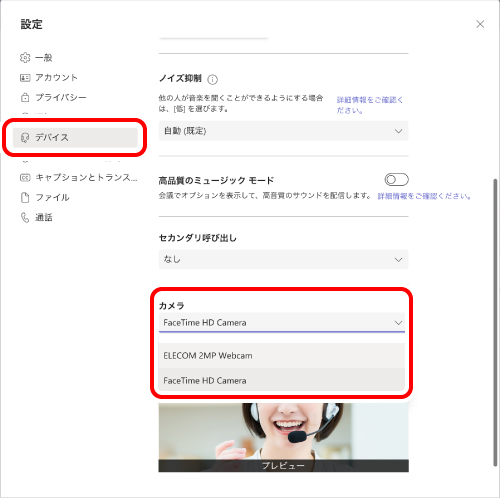Select ELECOM 2MP Webcam from camera list
Image resolution: width=500 pixels, height=498 pixels.
tap(282, 356)
